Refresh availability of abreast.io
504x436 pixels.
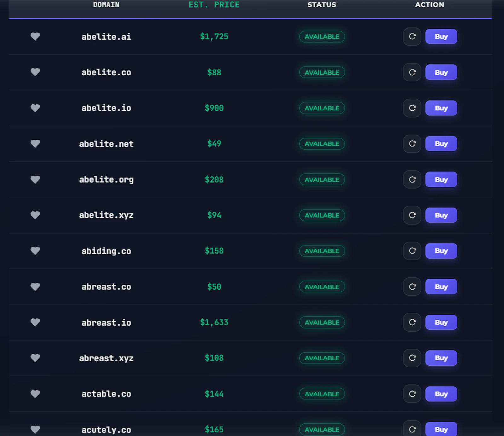click(412, 323)
